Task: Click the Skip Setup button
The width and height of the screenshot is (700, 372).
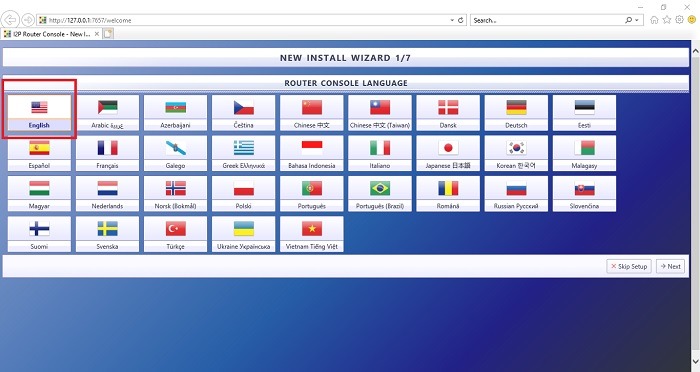Action: click(629, 266)
